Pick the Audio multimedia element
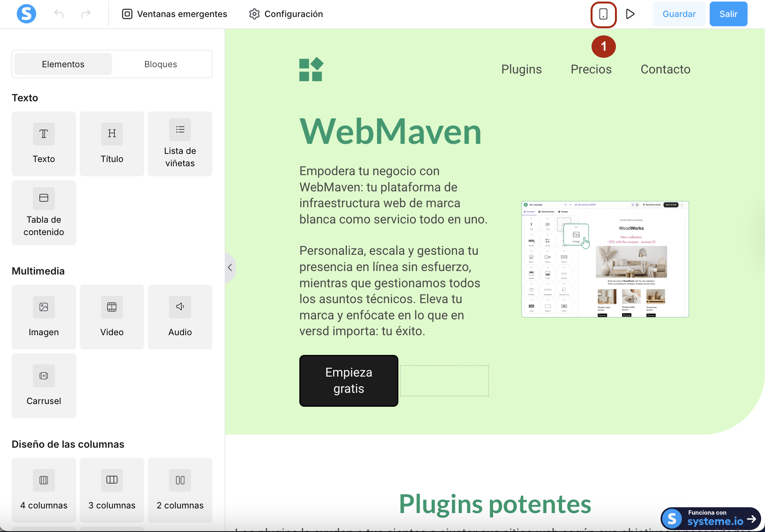The height and width of the screenshot is (532, 765). tap(180, 317)
